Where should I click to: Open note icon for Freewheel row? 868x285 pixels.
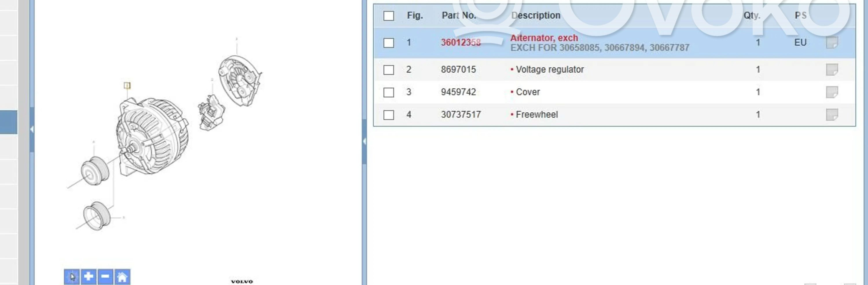(832, 115)
